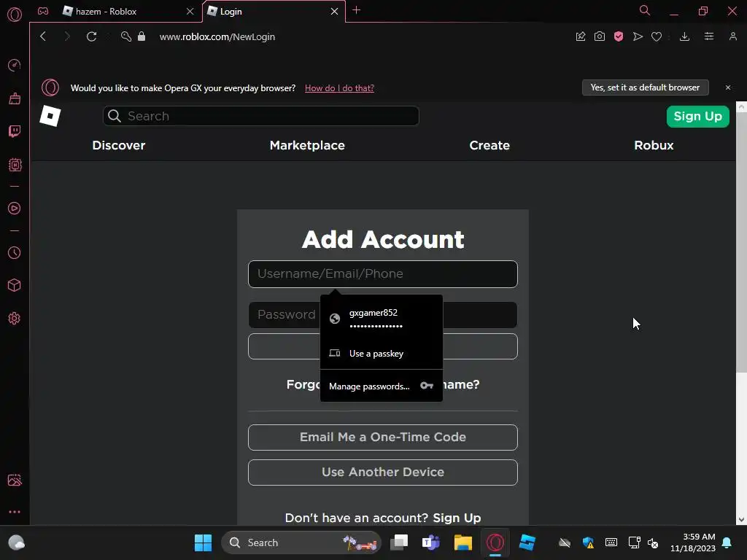This screenshot has width=747, height=560.
Task: Click the green Sign Up button
Action: [x=697, y=116]
